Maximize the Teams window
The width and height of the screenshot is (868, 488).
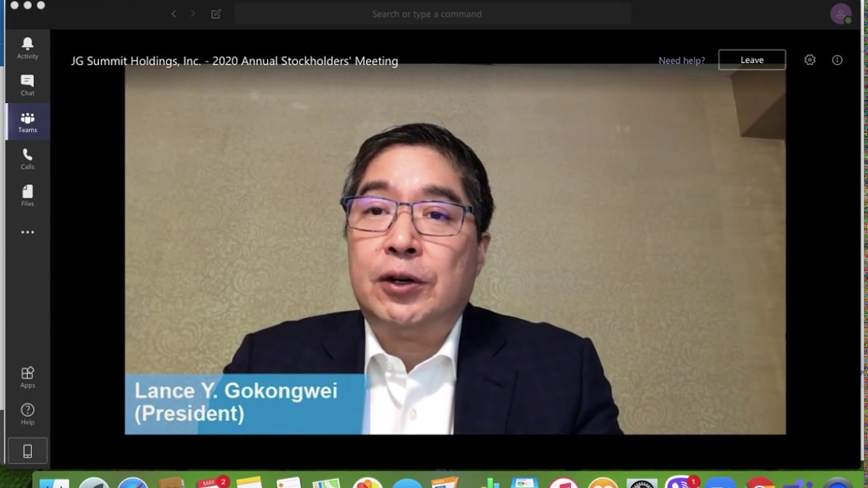pos(41,5)
